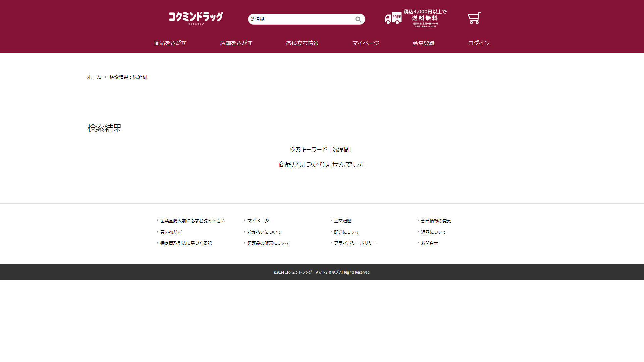
Task: Click the プライバシーポリシー link
Action: (x=355, y=243)
